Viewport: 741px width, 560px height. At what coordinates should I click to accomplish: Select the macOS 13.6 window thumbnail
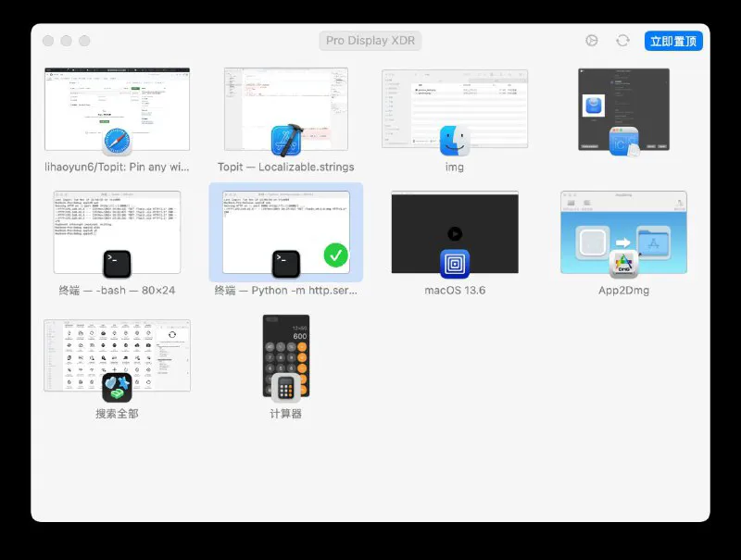point(455,232)
